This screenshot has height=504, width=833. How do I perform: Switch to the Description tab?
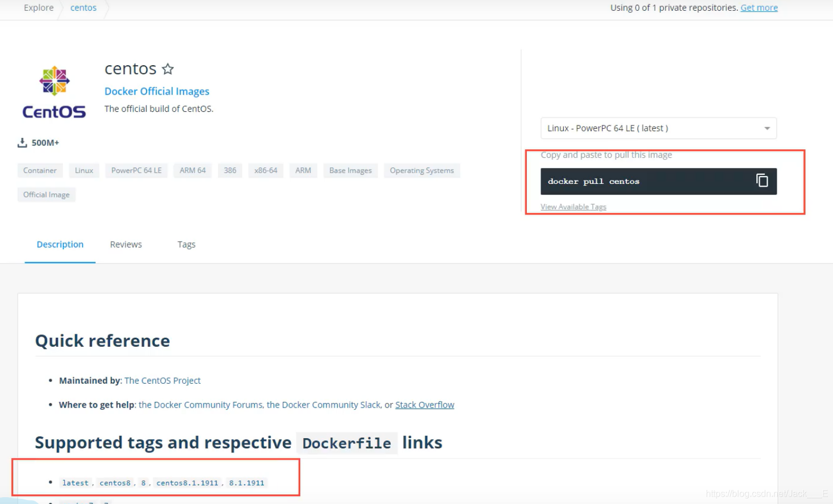(x=60, y=244)
